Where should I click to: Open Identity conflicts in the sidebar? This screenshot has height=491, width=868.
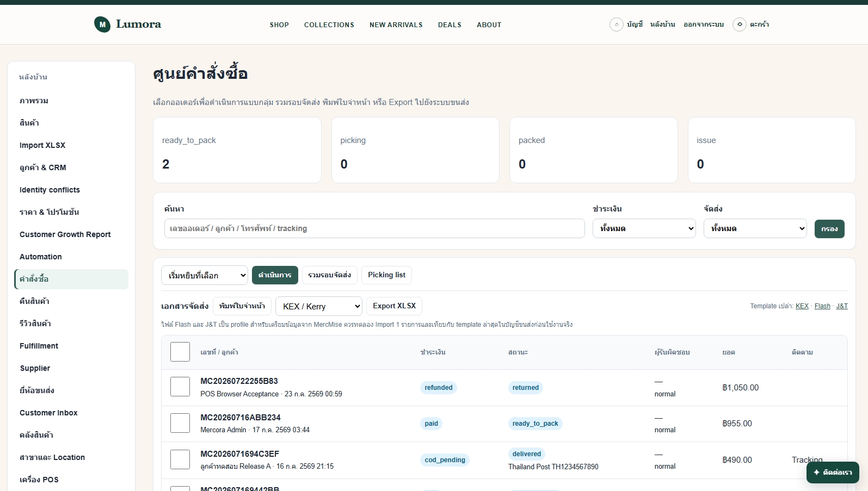(71, 190)
